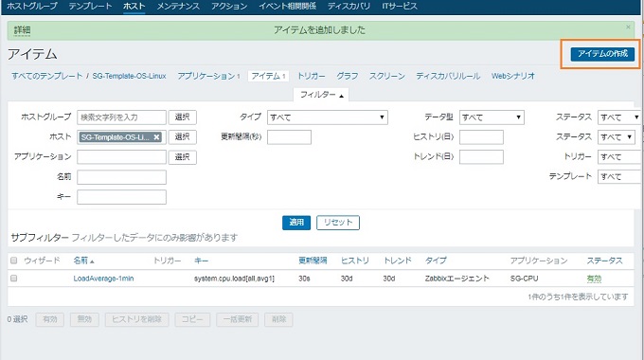Screen dimensions: 644x360
Task: Collapse the フィルター panel tab
Action: click(x=321, y=95)
